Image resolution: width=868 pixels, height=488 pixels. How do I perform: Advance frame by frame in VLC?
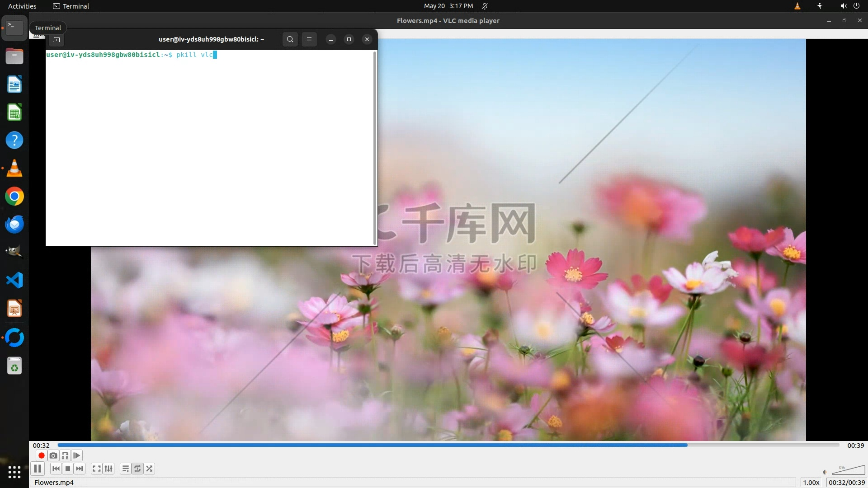coord(77,455)
